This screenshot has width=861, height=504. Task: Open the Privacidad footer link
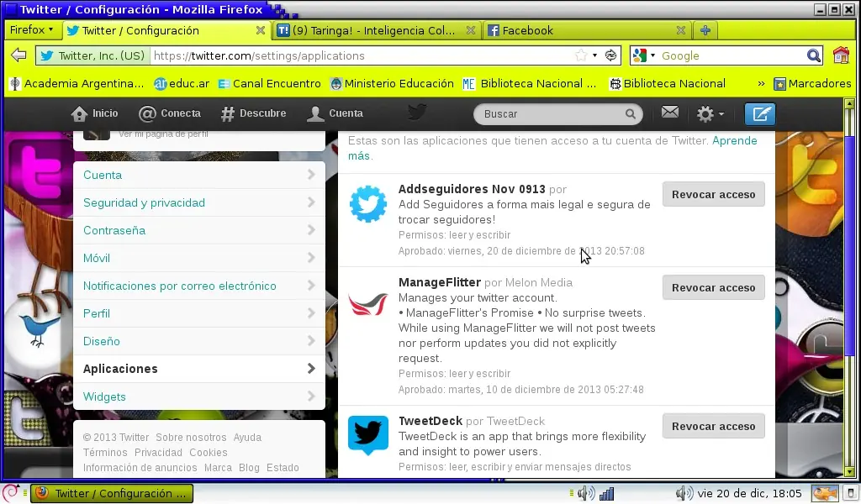(158, 453)
